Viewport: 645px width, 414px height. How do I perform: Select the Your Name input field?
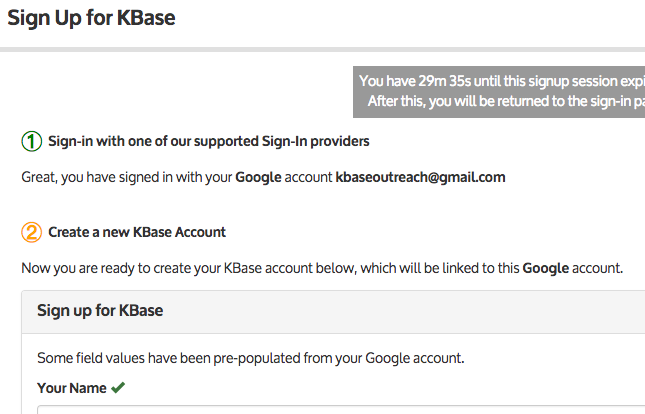click(x=341, y=409)
